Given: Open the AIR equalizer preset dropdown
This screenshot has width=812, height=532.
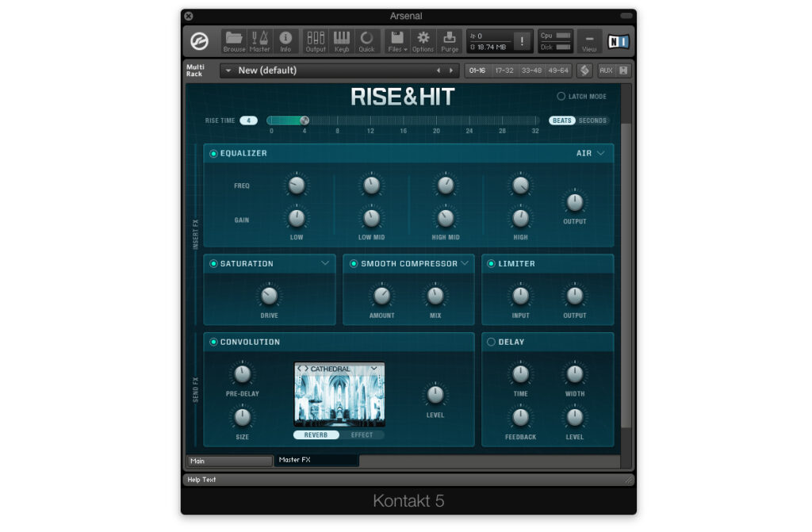Looking at the screenshot, I should point(591,153).
